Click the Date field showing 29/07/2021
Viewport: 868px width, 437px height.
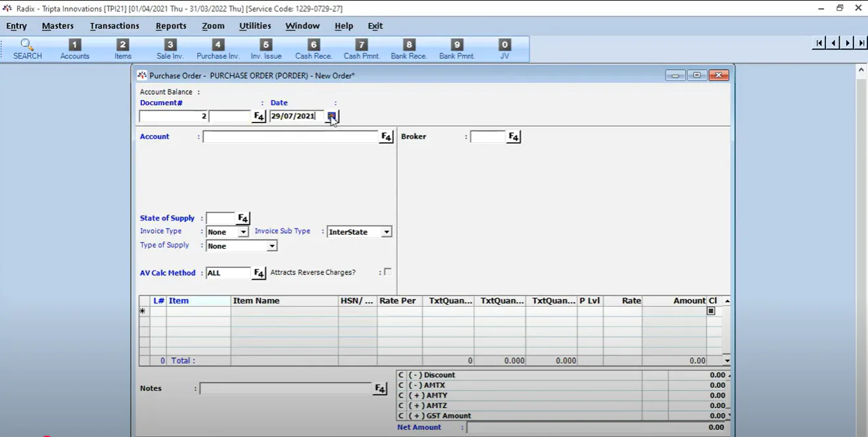pyautogui.click(x=297, y=116)
